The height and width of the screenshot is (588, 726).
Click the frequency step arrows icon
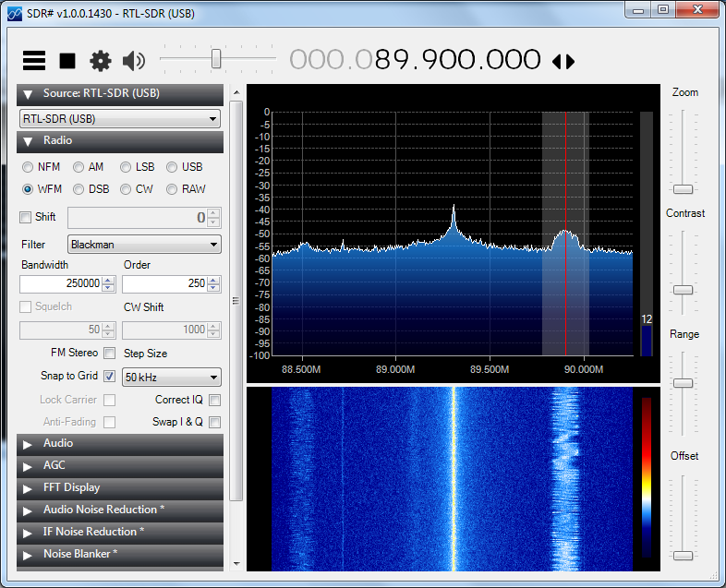(563, 61)
